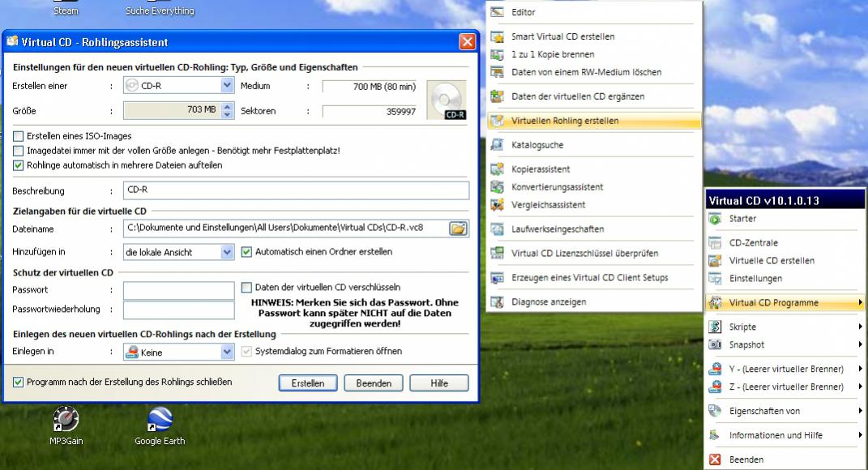Click the Passwort input field
This screenshot has width=868, height=470.
pos(179,290)
